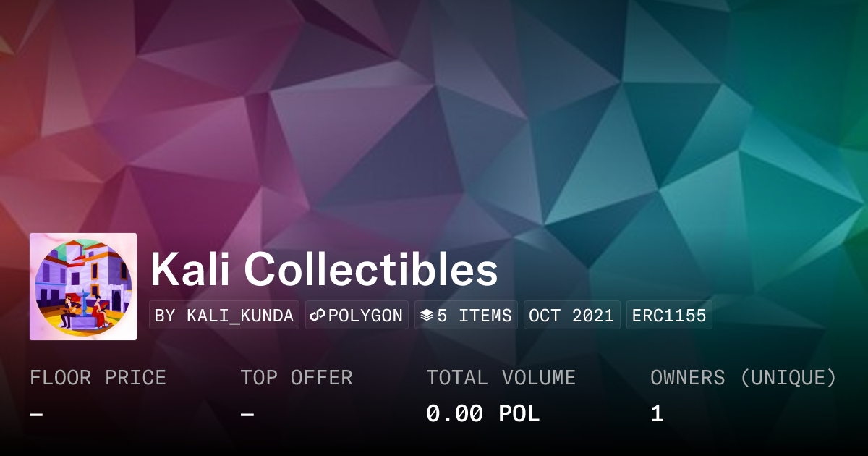The height and width of the screenshot is (456, 868).
Task: Click the TOP OFFER label
Action: click(x=297, y=378)
